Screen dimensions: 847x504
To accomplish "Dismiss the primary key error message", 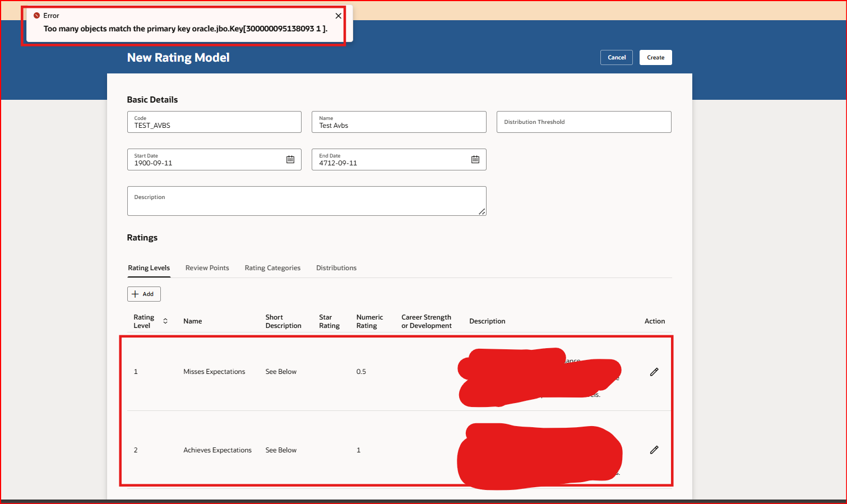I will tap(338, 16).
